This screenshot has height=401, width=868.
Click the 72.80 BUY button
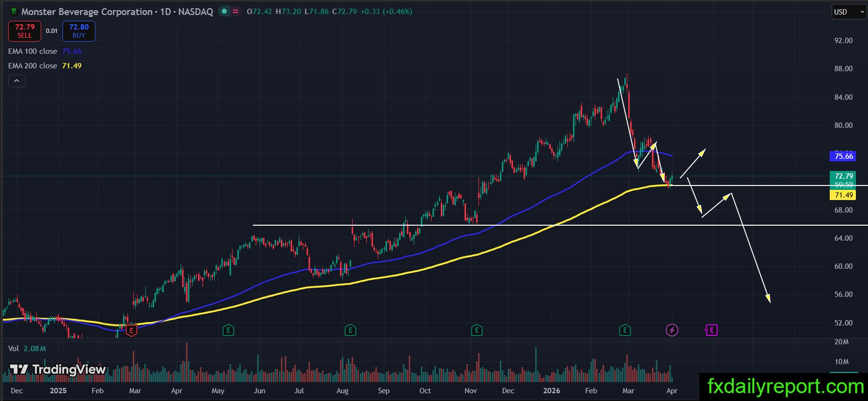(x=79, y=31)
